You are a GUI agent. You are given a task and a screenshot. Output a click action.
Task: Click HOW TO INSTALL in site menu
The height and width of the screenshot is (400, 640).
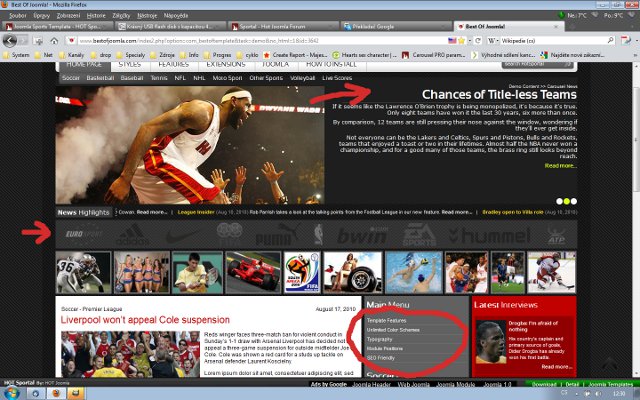point(331,65)
